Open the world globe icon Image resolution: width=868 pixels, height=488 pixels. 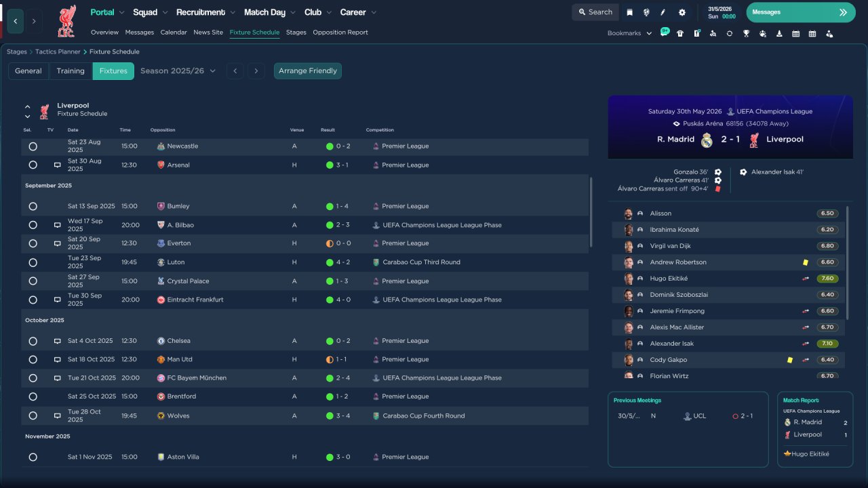646,12
